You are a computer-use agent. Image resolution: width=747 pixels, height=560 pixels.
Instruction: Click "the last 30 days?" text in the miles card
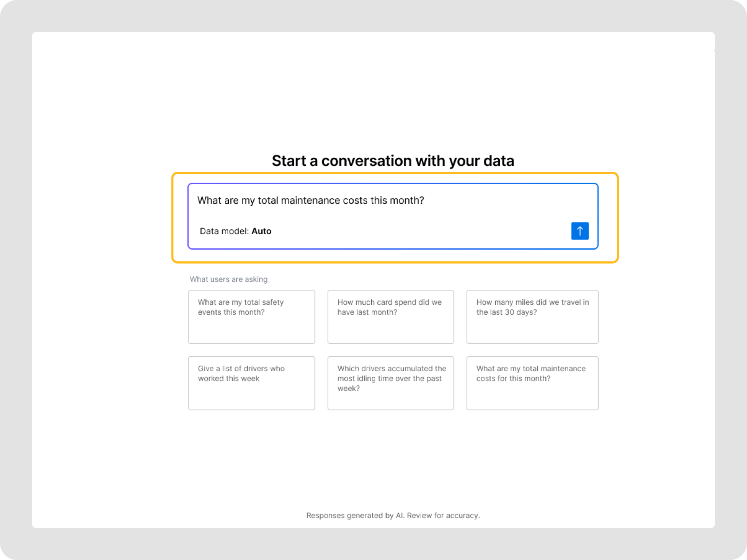(x=506, y=312)
